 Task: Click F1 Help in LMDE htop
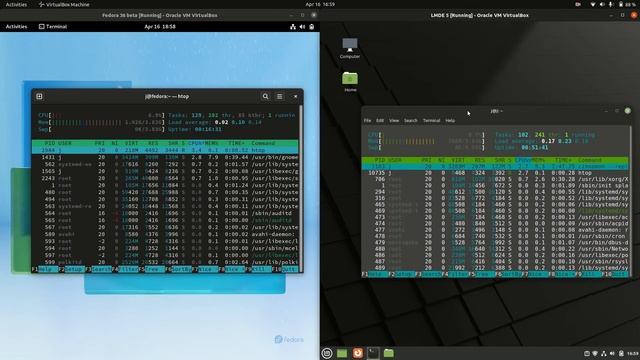[376, 274]
